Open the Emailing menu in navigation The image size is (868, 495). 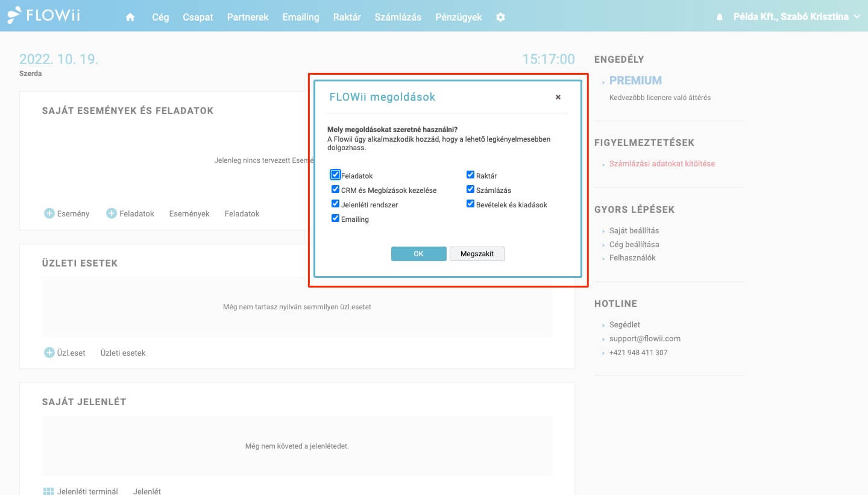[301, 17]
